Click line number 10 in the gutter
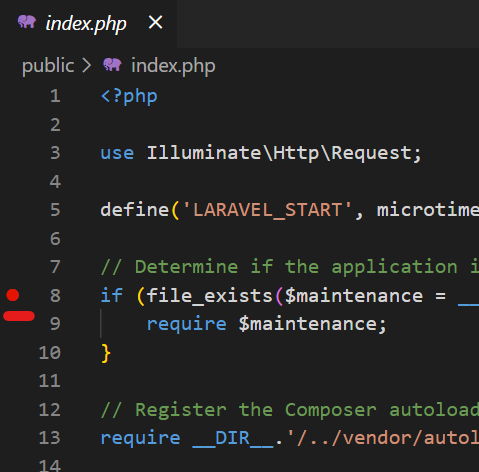Image resolution: width=479 pixels, height=472 pixels. 50,353
